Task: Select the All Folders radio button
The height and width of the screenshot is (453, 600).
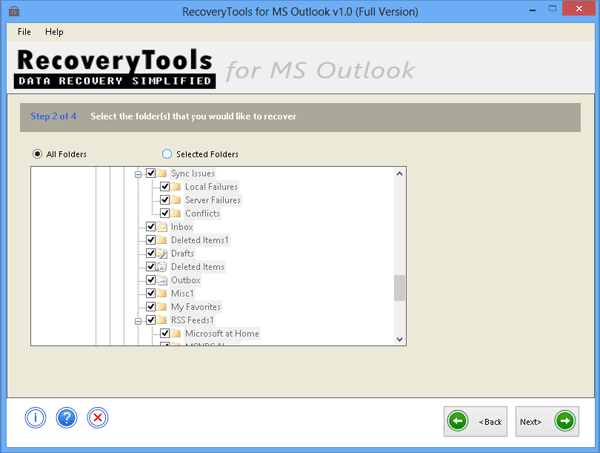Action: 37,154
